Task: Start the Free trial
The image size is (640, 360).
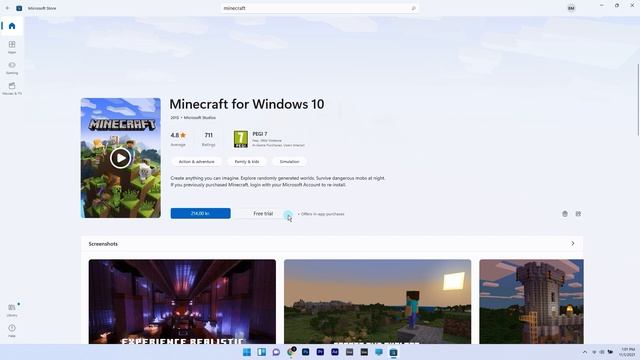Action: [x=263, y=213]
